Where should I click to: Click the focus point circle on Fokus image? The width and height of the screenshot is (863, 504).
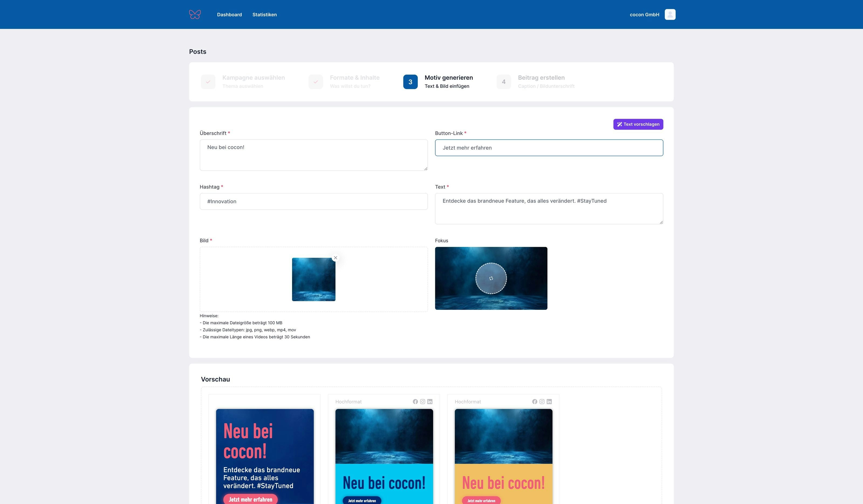491,278
